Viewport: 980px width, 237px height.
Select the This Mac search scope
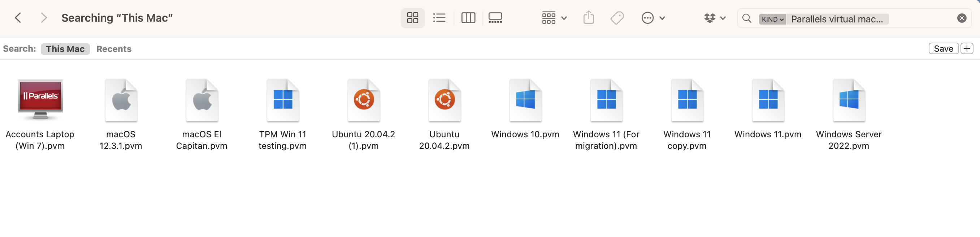pos(65,49)
